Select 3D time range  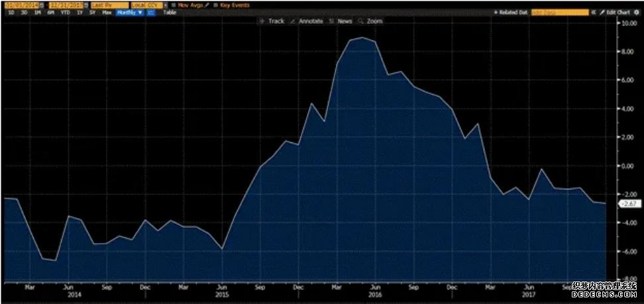coord(25,13)
